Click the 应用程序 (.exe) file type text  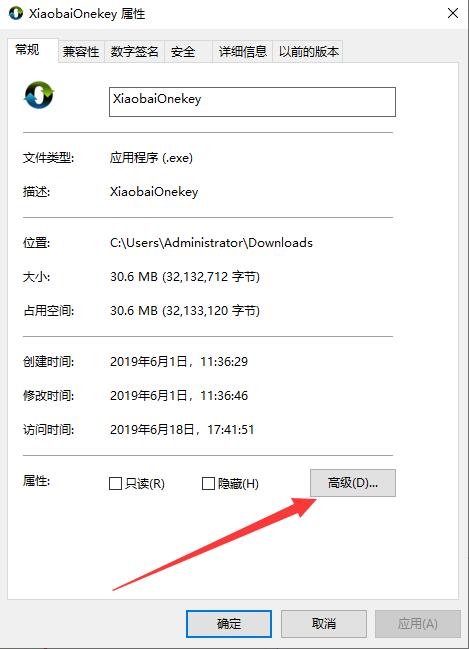click(x=151, y=158)
